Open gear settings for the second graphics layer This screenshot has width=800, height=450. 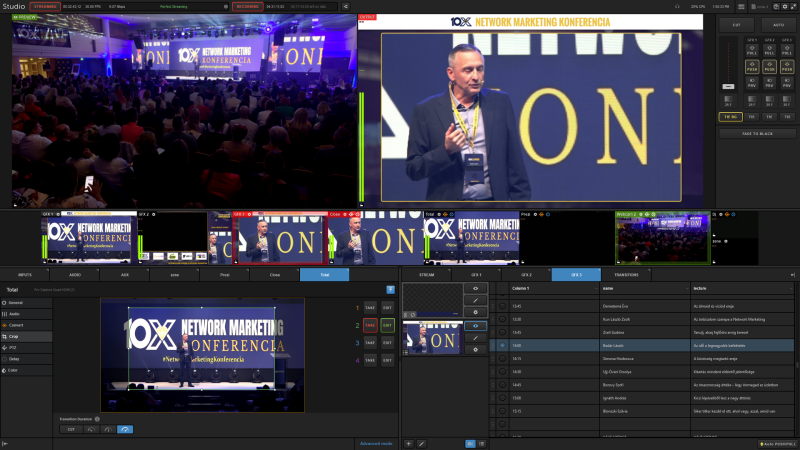[x=475, y=349]
